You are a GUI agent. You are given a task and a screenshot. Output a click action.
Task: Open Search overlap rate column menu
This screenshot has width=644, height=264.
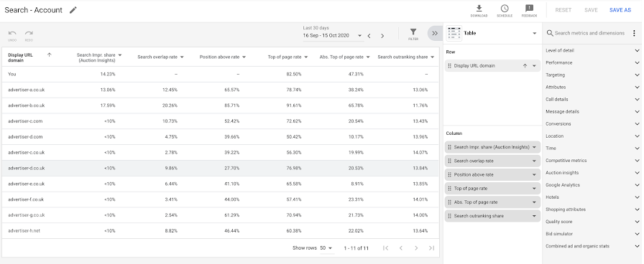click(182, 57)
